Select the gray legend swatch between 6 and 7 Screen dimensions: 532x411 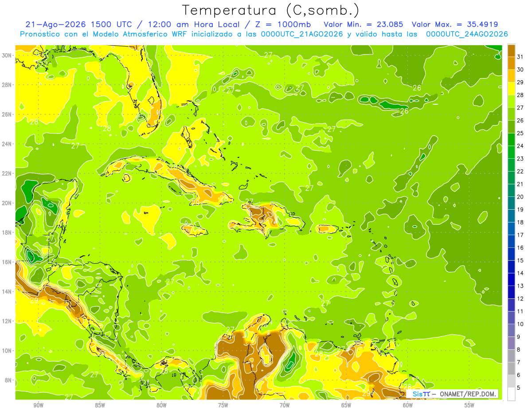click(x=512, y=368)
